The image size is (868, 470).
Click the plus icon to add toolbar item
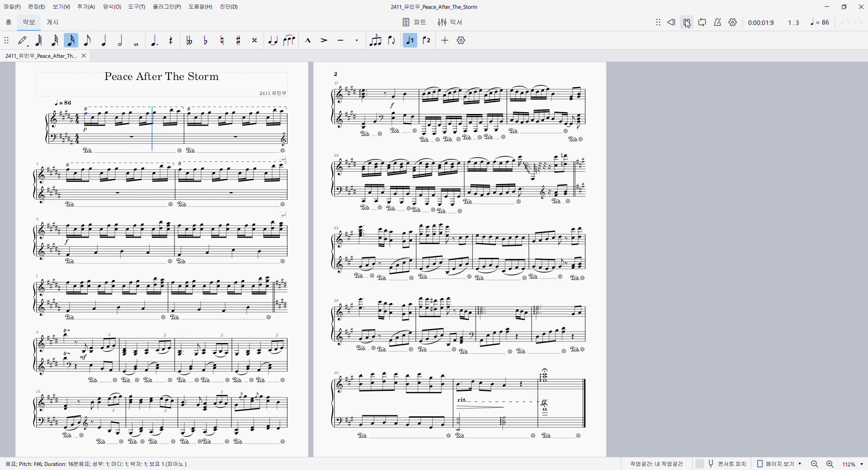pyautogui.click(x=445, y=41)
